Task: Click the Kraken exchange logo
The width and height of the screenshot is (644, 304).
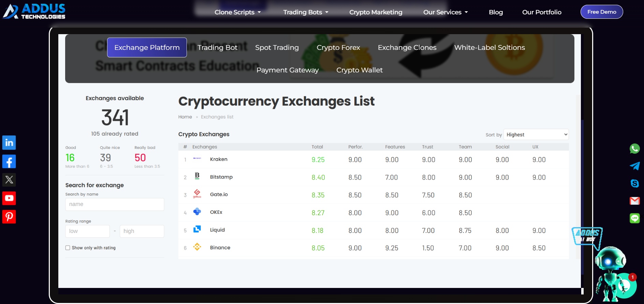Action: (x=197, y=158)
